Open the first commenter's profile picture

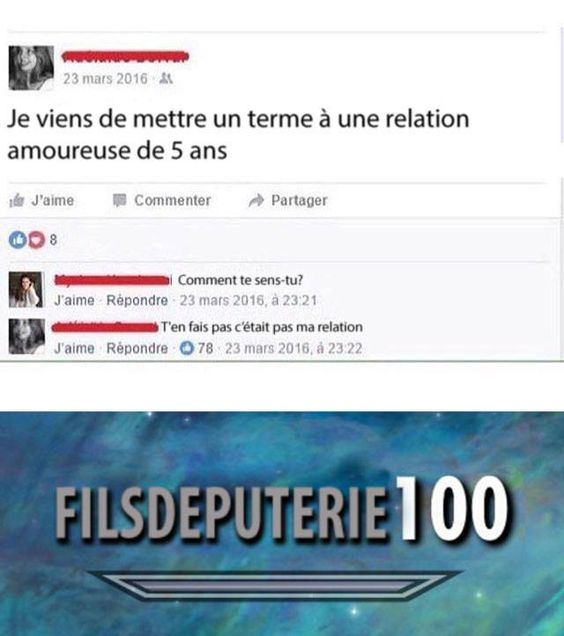click(26, 290)
